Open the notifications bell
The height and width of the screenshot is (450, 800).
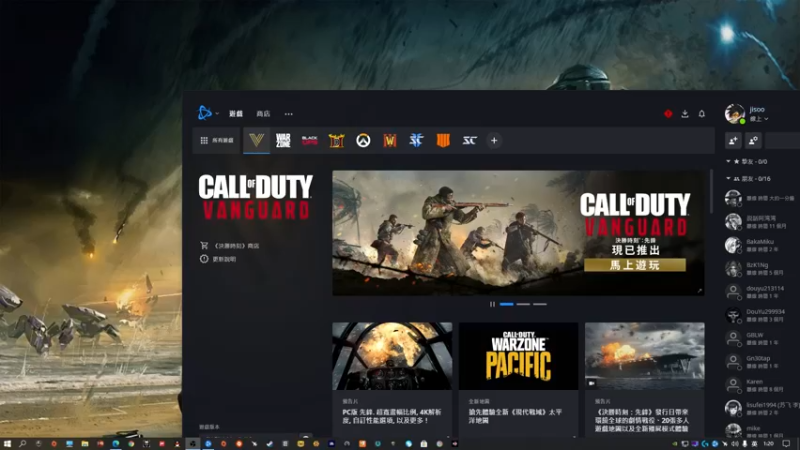[702, 114]
